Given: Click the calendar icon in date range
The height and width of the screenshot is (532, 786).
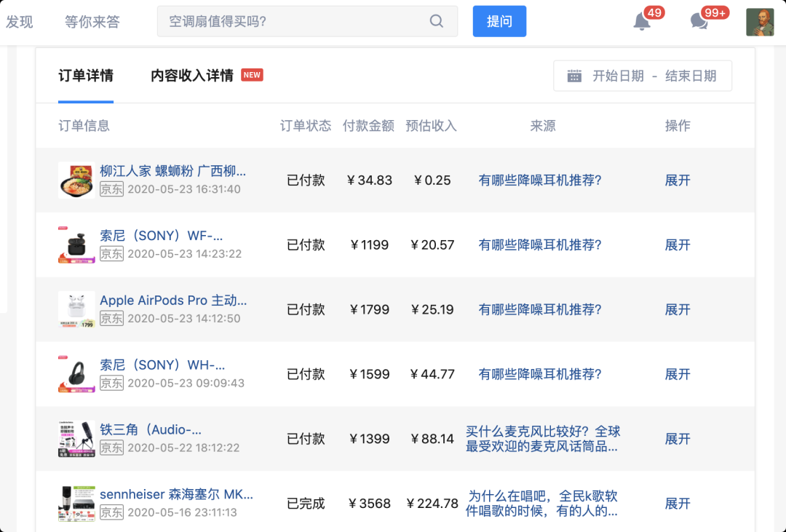Looking at the screenshot, I should pos(574,76).
